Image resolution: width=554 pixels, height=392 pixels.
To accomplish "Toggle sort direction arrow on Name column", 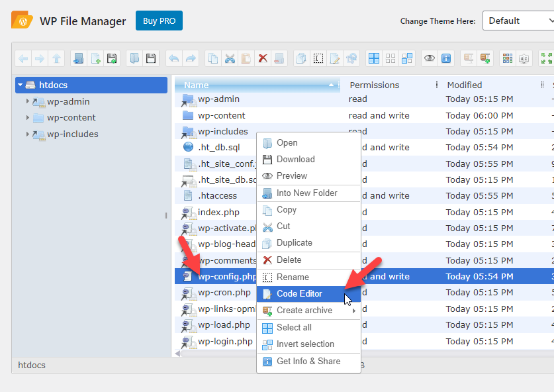I will pos(331,85).
